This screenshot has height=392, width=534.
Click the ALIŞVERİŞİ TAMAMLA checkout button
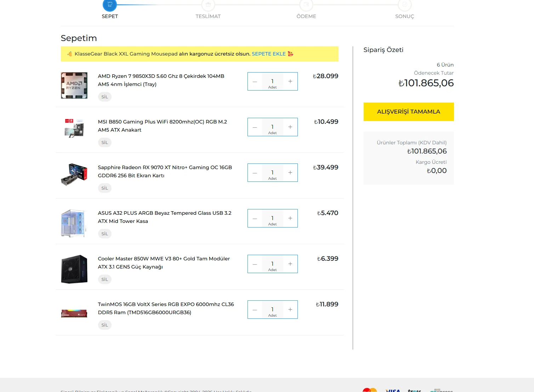point(409,112)
